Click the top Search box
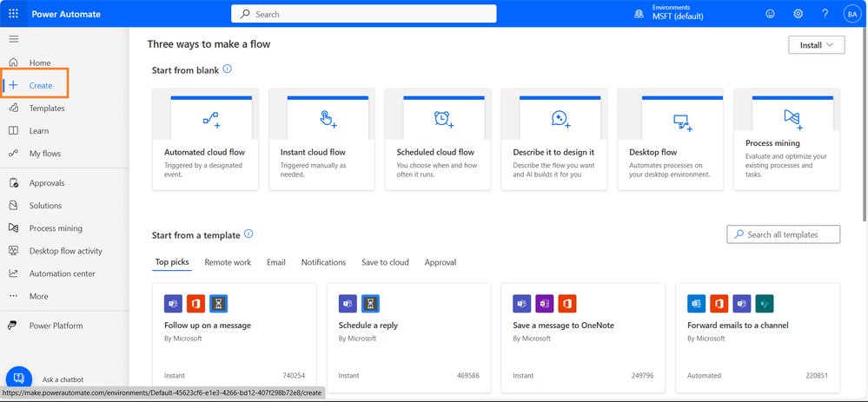The image size is (868, 402). [364, 15]
